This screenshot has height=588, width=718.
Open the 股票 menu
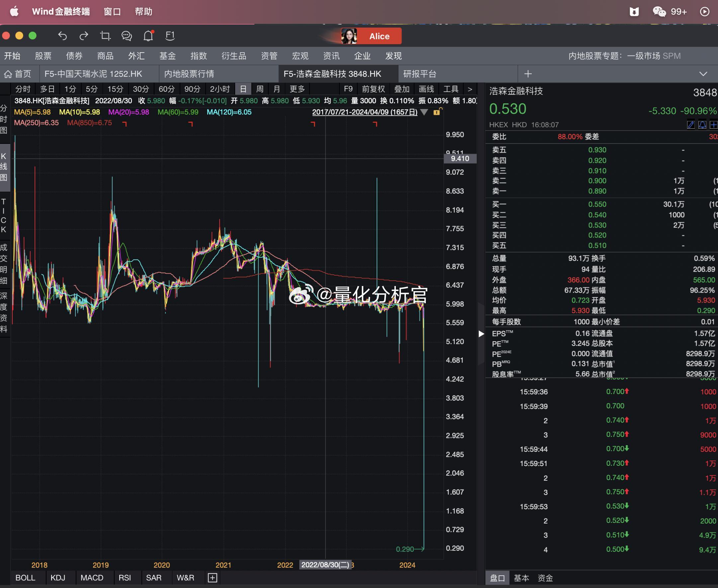coord(43,56)
